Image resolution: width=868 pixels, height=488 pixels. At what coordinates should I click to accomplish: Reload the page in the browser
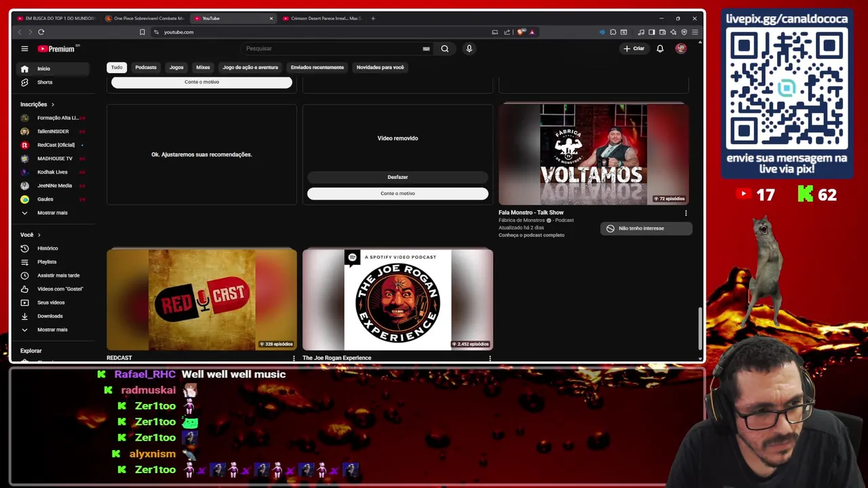pyautogui.click(x=41, y=32)
